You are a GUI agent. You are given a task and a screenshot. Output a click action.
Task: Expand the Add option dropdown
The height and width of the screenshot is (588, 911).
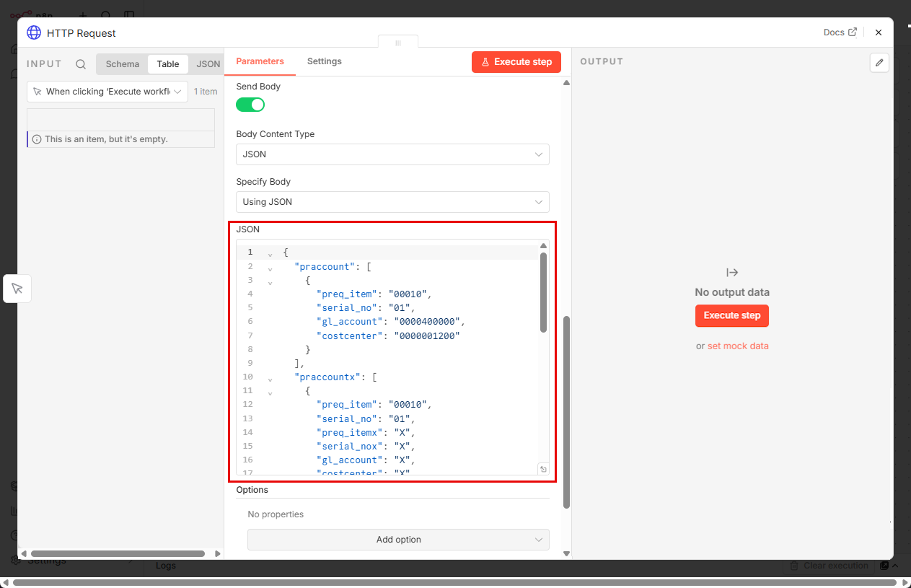point(398,540)
